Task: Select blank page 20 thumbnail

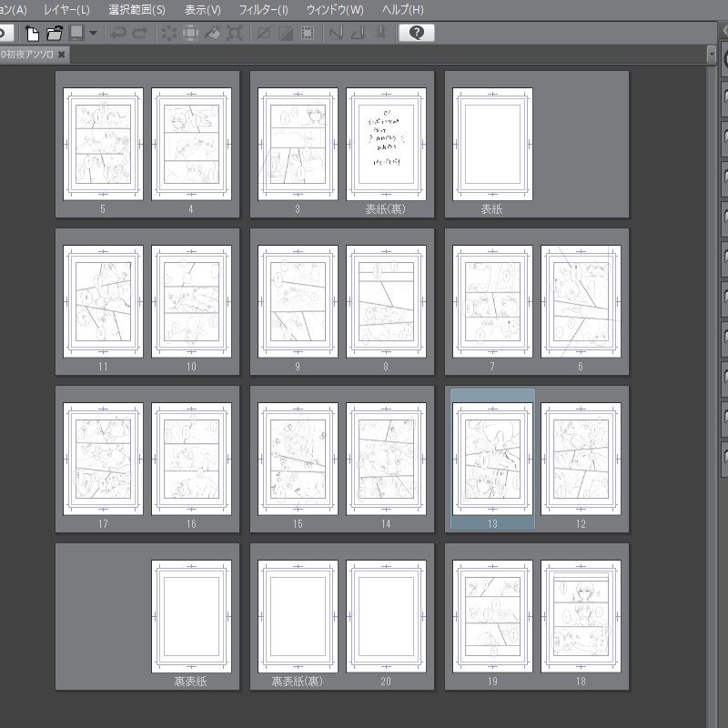Action: (x=386, y=616)
